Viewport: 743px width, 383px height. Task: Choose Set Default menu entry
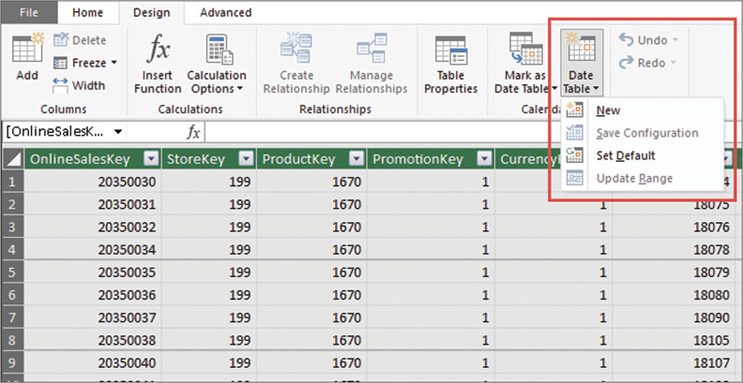click(642, 155)
